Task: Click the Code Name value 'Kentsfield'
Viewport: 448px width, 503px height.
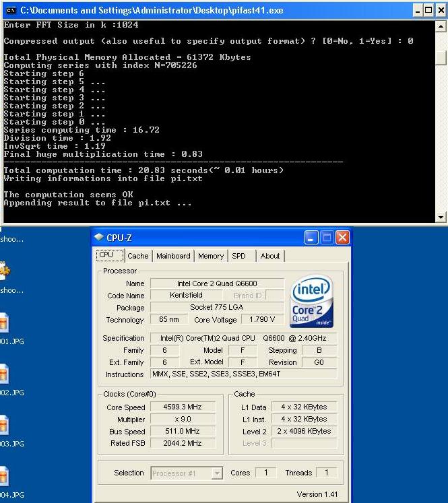Action: (186, 295)
